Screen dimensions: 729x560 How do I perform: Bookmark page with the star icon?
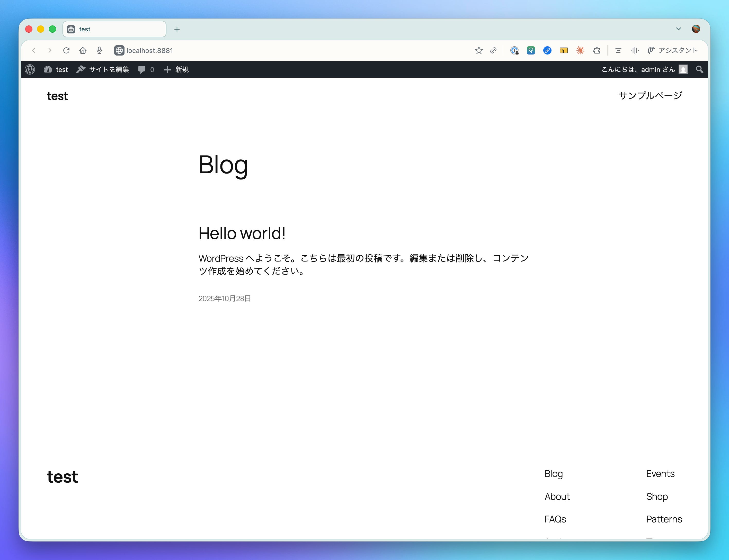[479, 50]
